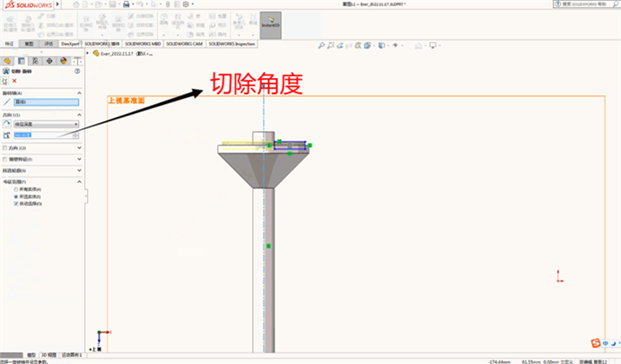Select the all bodies radio option
The image size is (621, 364).
[16, 189]
